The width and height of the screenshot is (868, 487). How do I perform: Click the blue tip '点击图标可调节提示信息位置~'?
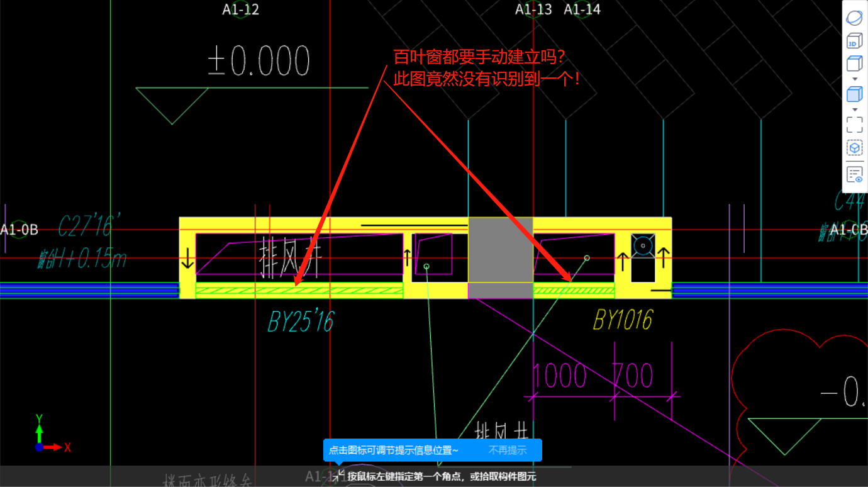point(394,450)
